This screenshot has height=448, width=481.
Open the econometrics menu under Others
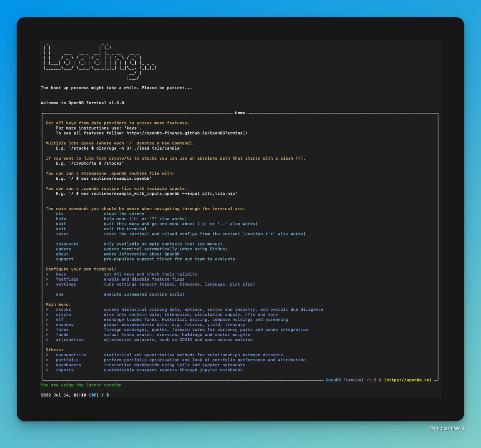[x=71, y=355]
